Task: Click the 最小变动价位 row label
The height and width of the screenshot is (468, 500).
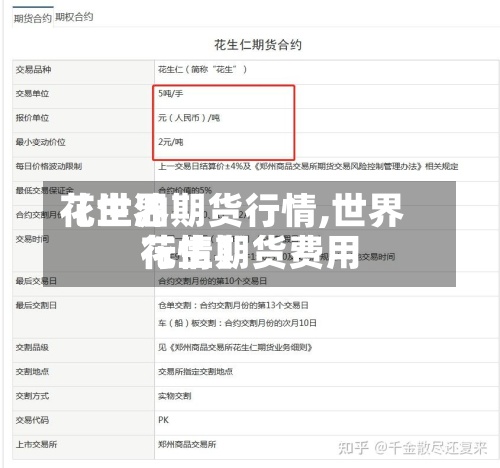Action: [40, 142]
